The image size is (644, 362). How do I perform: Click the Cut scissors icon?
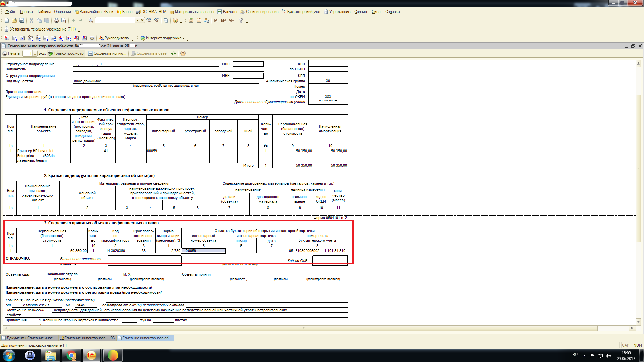pyautogui.click(x=31, y=21)
